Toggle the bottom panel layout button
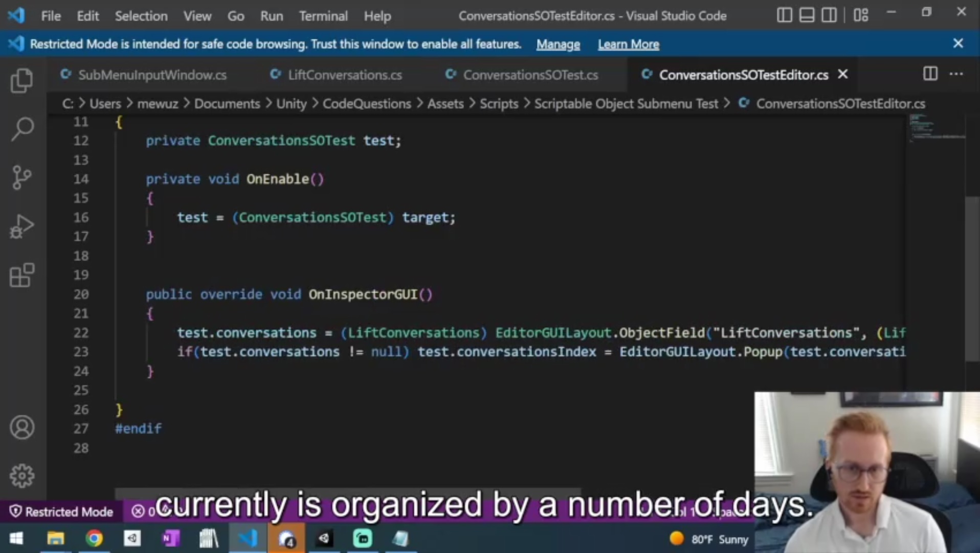 click(807, 15)
